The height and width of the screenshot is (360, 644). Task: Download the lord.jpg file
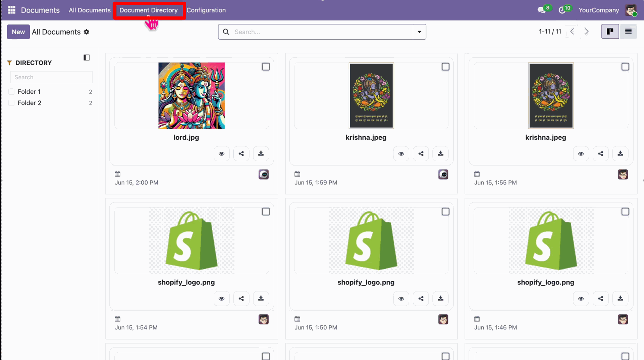point(261,154)
